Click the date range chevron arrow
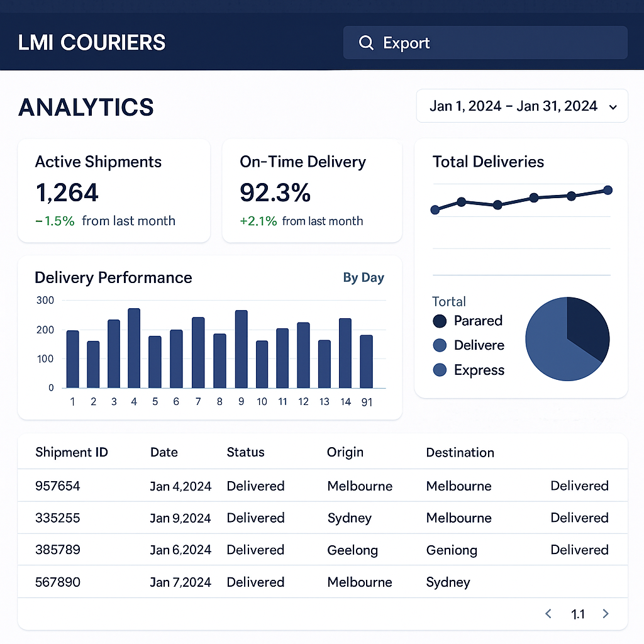Screen dimensions: 644x644 (613, 106)
